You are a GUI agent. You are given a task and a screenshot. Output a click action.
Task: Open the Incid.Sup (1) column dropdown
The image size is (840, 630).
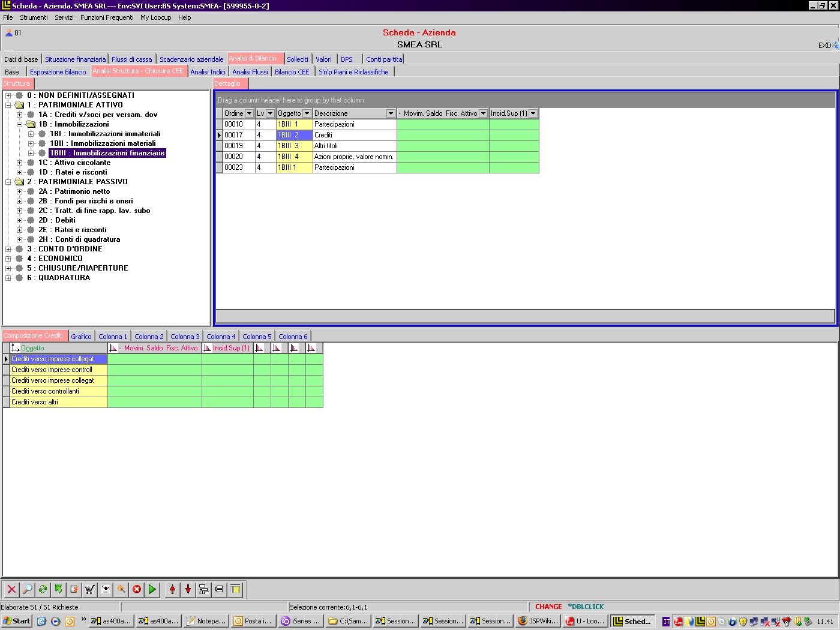533,113
